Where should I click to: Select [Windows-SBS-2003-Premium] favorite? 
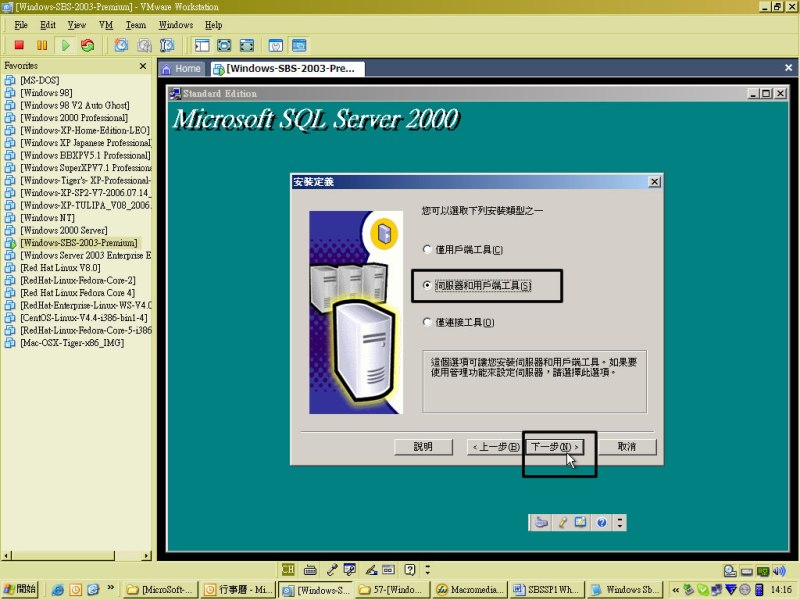pos(79,243)
